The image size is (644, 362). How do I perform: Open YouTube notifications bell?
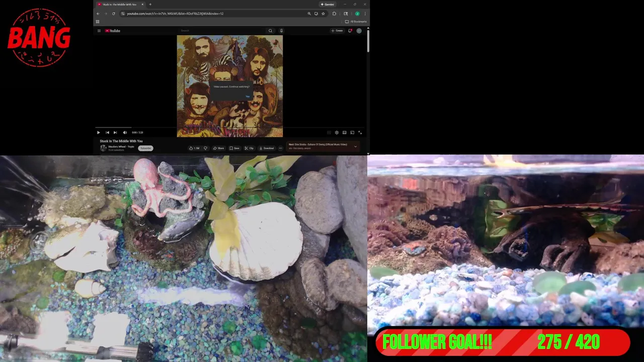click(x=350, y=31)
